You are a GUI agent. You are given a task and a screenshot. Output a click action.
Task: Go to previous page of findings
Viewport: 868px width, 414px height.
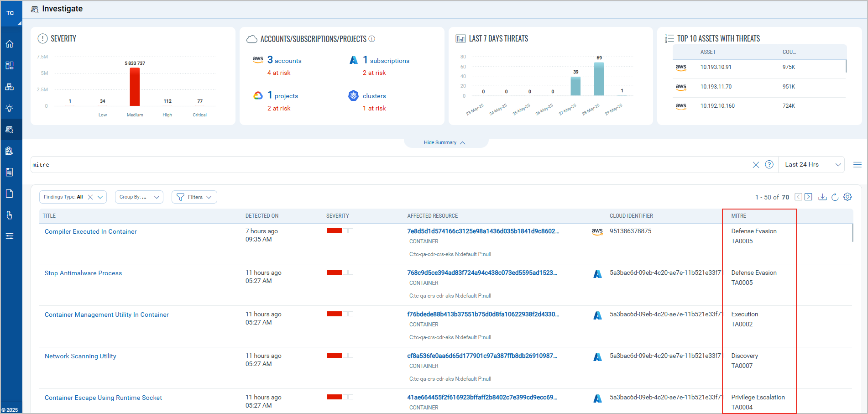[x=798, y=197]
